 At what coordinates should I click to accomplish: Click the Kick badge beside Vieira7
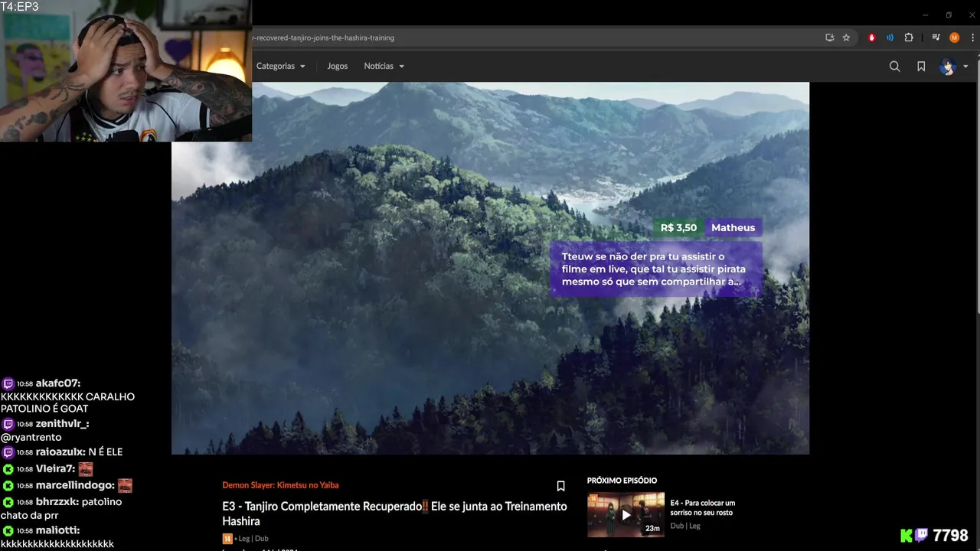pyautogui.click(x=8, y=469)
